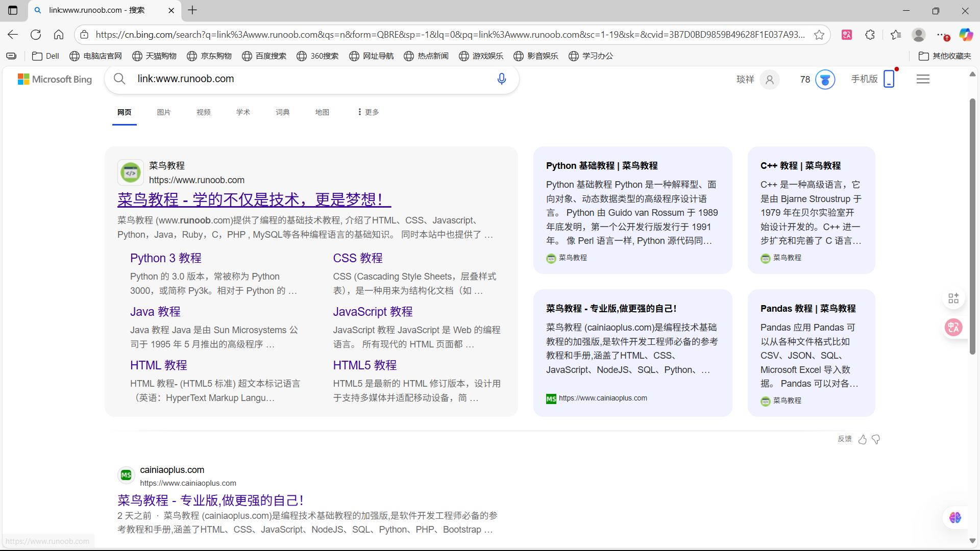Open the 菜鸟教程 main result link
The width and height of the screenshot is (980, 551).
(254, 199)
